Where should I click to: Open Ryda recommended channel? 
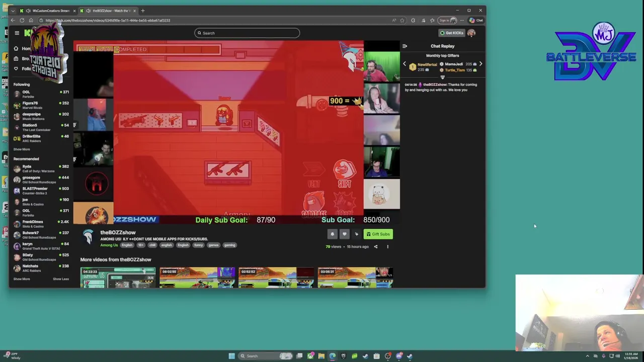(41, 168)
